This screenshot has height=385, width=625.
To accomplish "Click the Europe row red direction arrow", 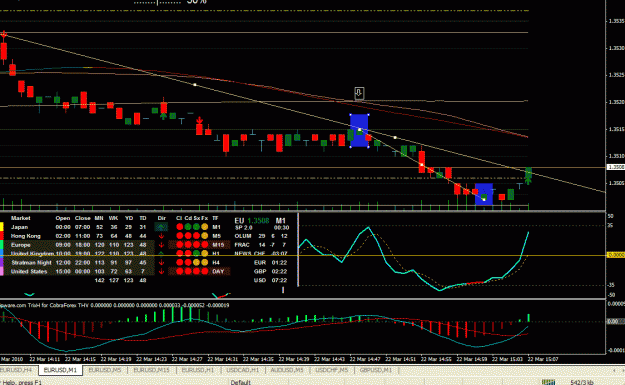I will point(161,245).
